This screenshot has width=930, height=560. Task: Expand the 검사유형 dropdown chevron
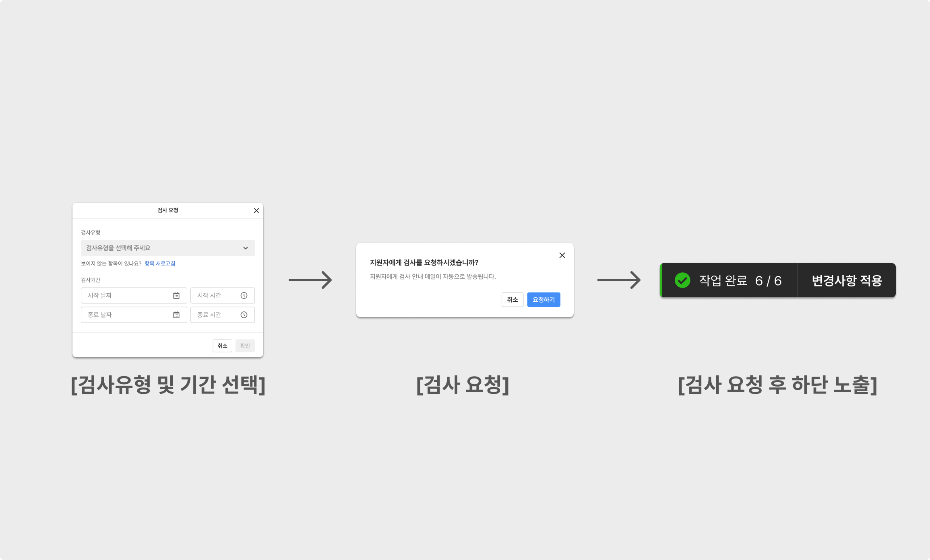tap(246, 248)
